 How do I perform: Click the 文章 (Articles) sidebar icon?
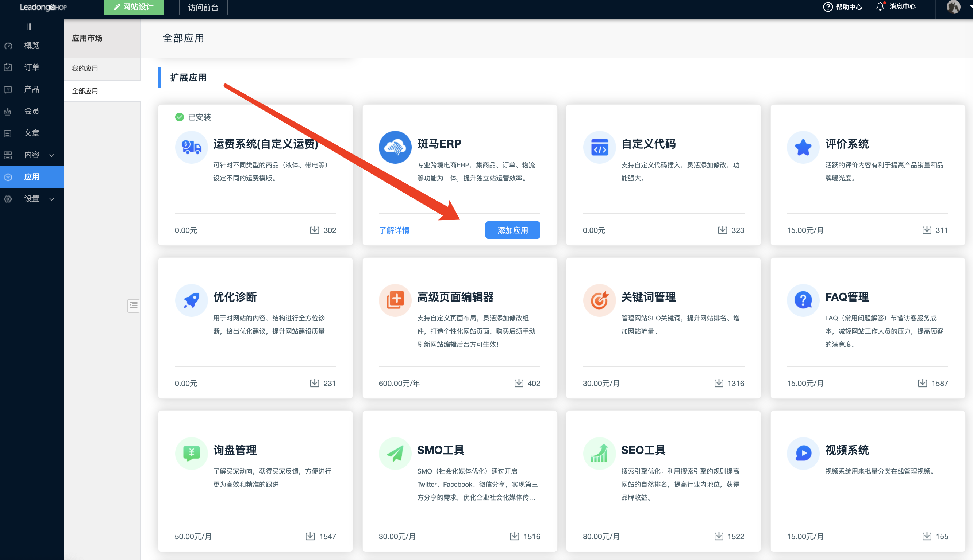pyautogui.click(x=8, y=133)
